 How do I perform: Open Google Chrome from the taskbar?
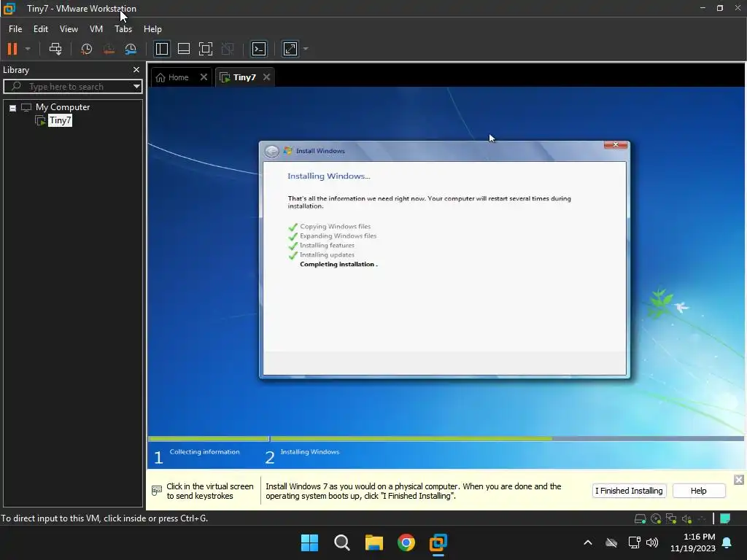point(406,542)
